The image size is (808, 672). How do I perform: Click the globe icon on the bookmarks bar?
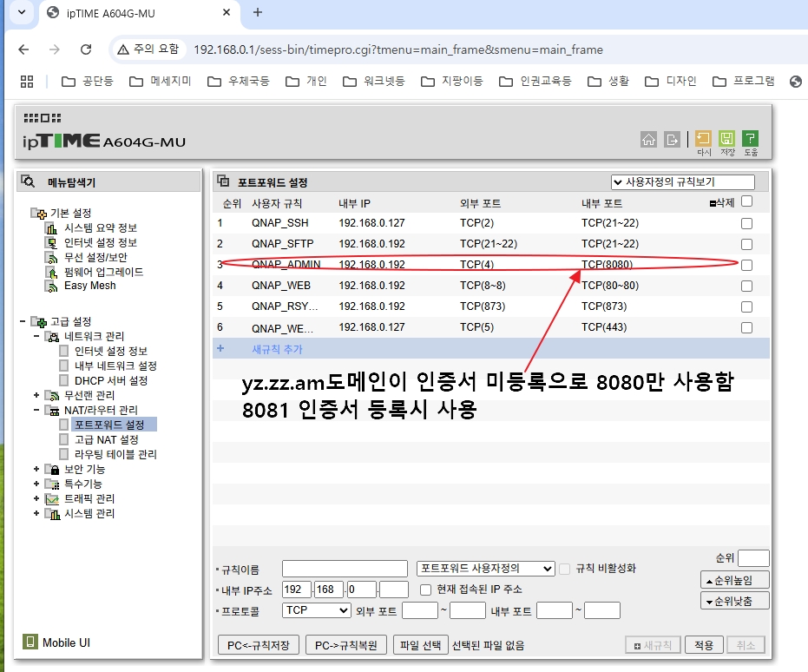[795, 82]
